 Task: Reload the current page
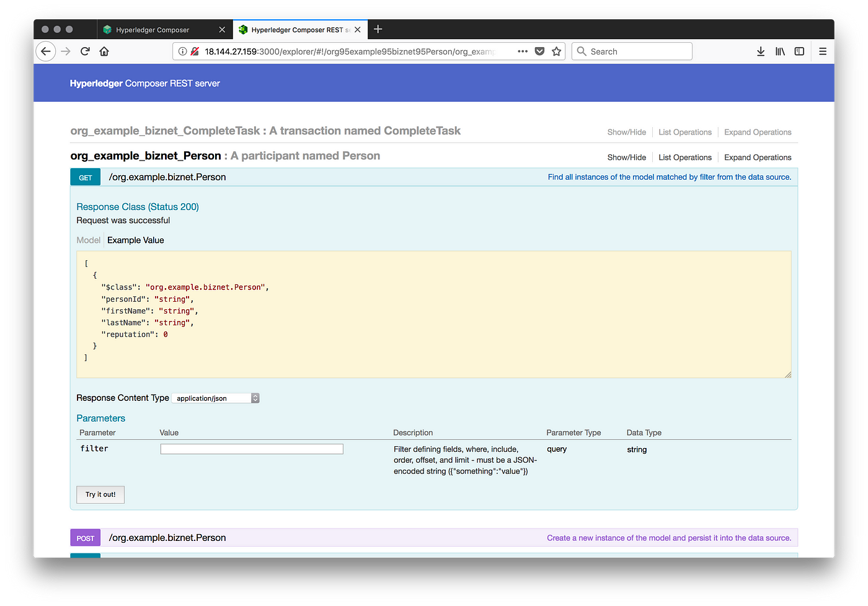click(85, 51)
